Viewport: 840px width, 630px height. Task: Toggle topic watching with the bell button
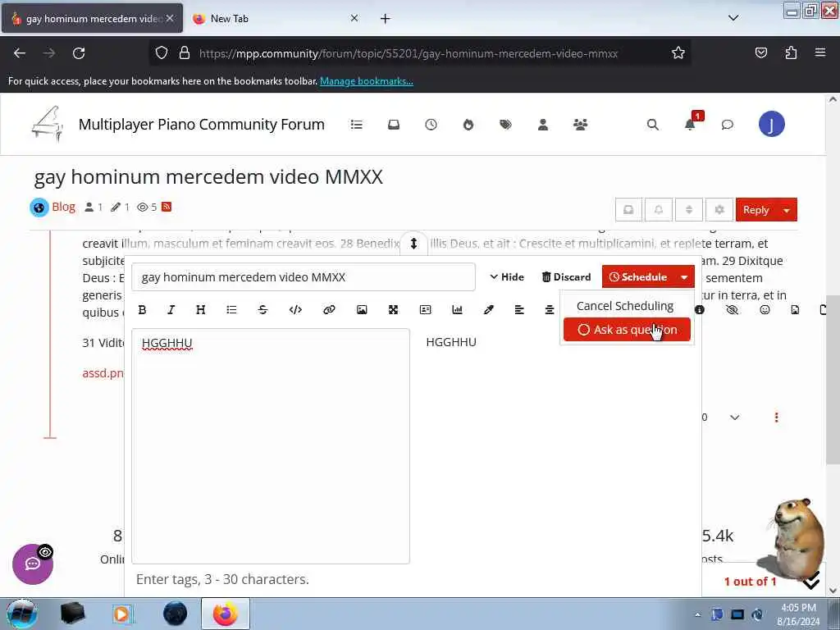coord(659,209)
